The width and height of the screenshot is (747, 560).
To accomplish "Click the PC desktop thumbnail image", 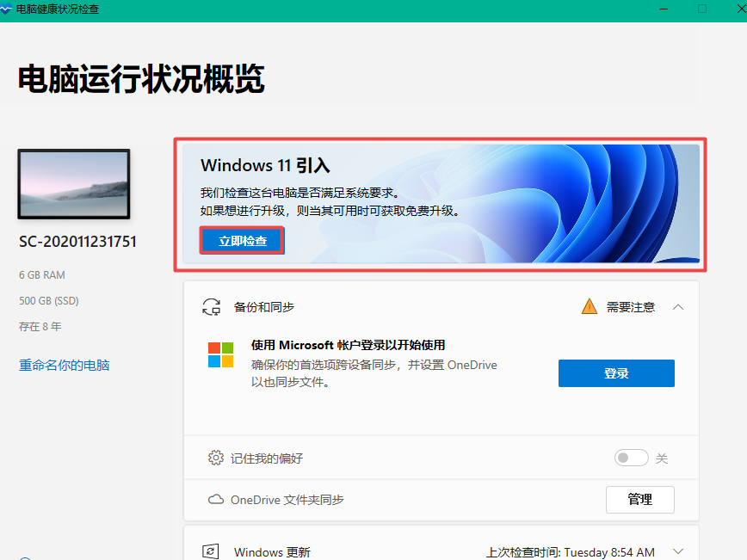I will coord(74,184).
